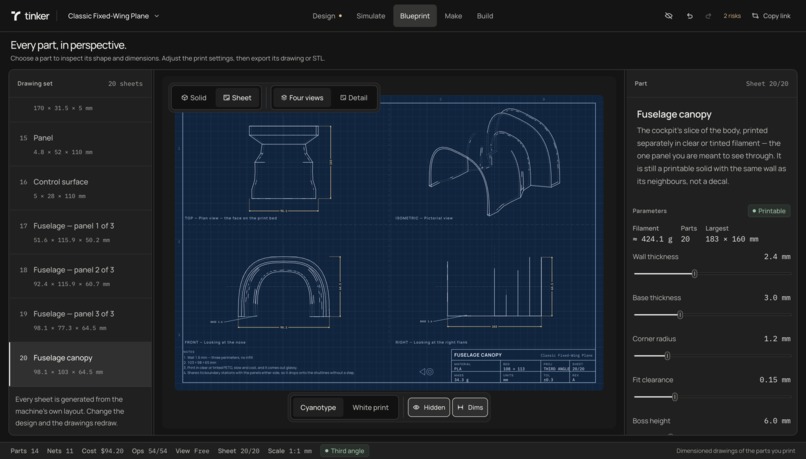Click Parts 14 in status bar
The width and height of the screenshot is (806, 459).
tap(24, 451)
